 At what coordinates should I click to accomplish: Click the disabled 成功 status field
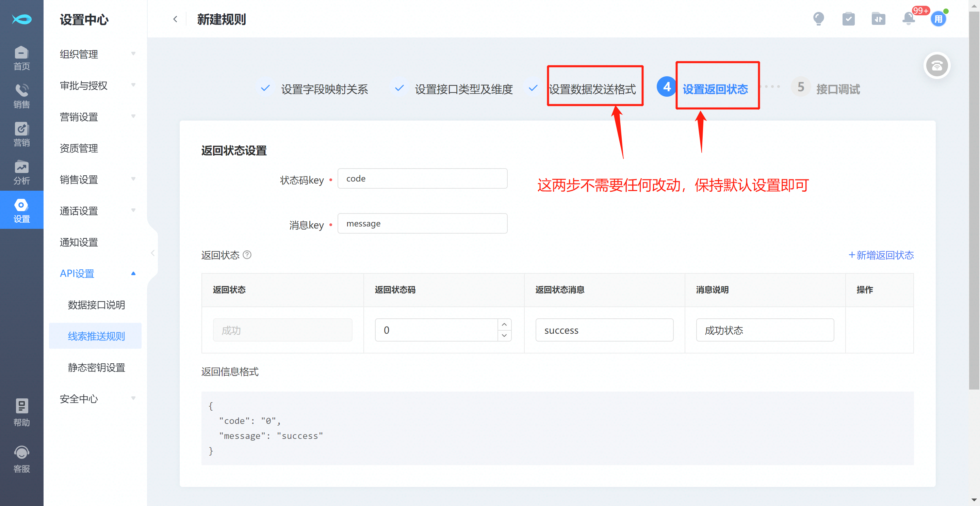282,330
